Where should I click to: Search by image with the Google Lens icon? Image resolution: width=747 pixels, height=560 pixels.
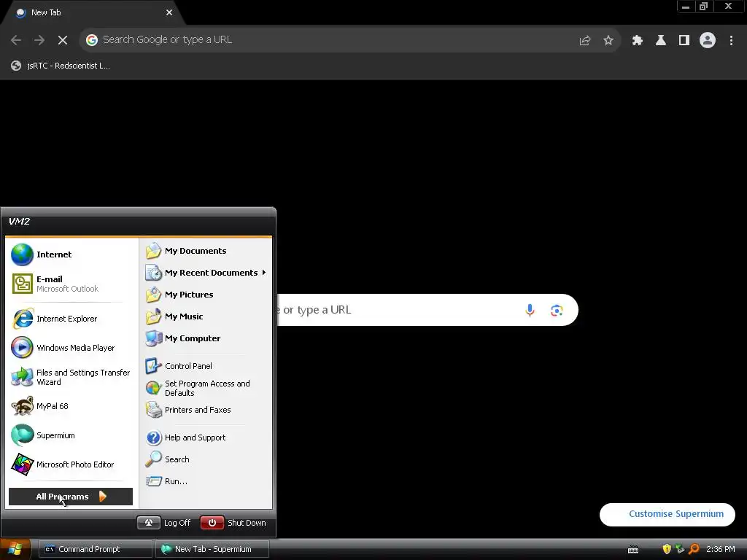pyautogui.click(x=557, y=311)
